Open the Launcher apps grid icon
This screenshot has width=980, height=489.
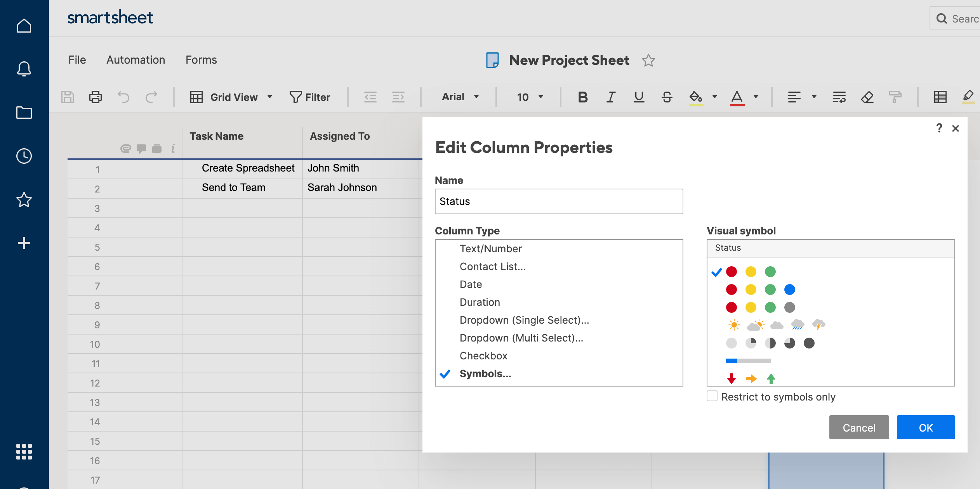24,452
